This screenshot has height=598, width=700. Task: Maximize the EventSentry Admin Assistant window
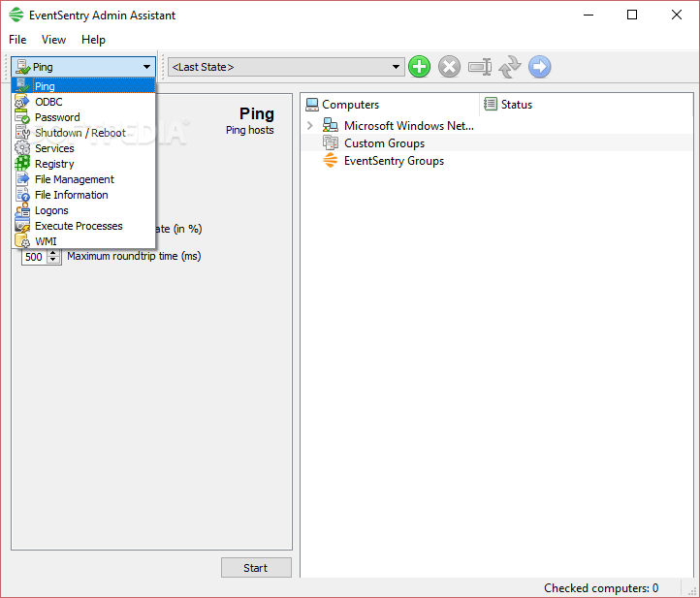point(632,15)
